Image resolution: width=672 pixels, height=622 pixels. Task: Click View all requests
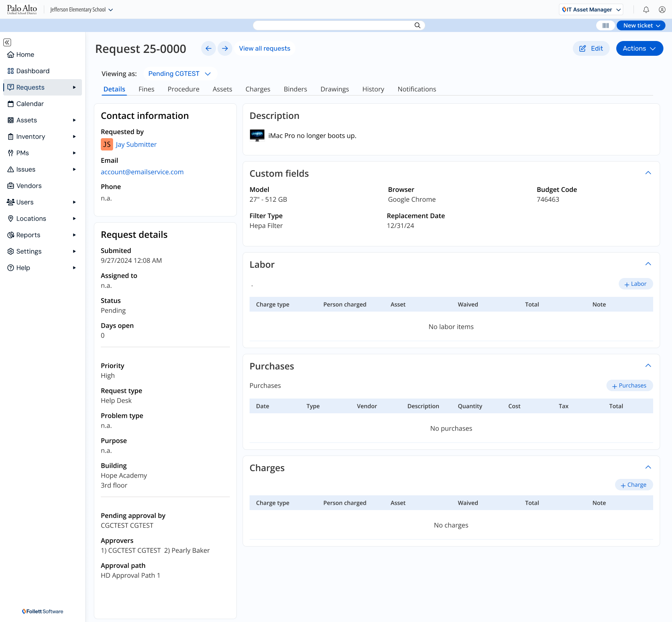click(264, 48)
